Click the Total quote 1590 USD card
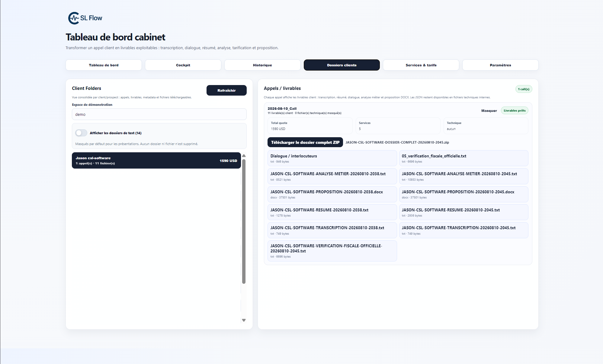Image resolution: width=603 pixels, height=364 pixels. tap(310, 126)
